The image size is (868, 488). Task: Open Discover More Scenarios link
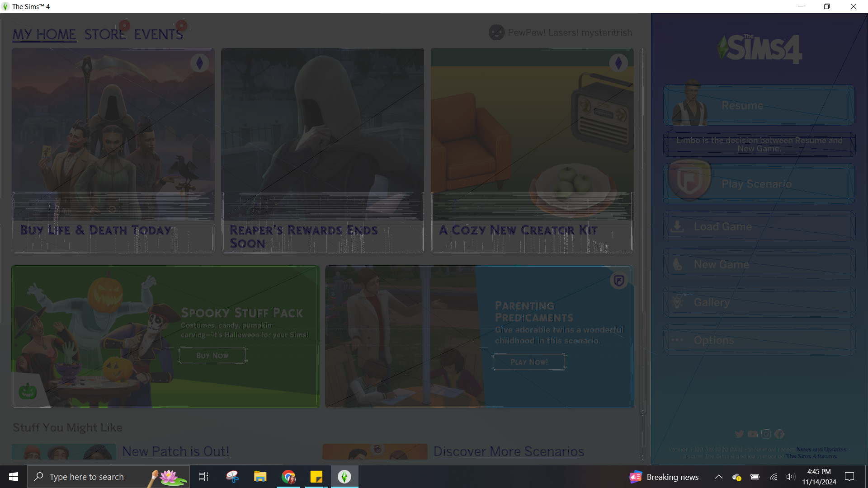(x=509, y=451)
